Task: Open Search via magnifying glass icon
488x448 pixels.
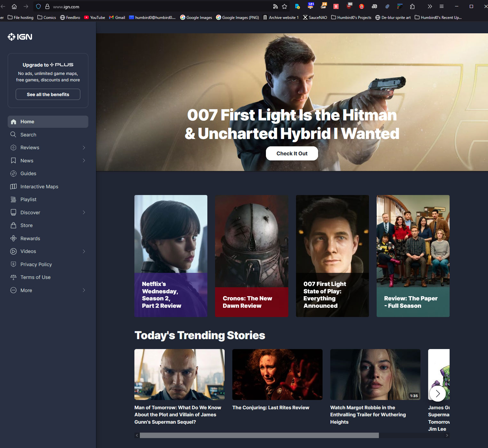Action: [x=13, y=134]
